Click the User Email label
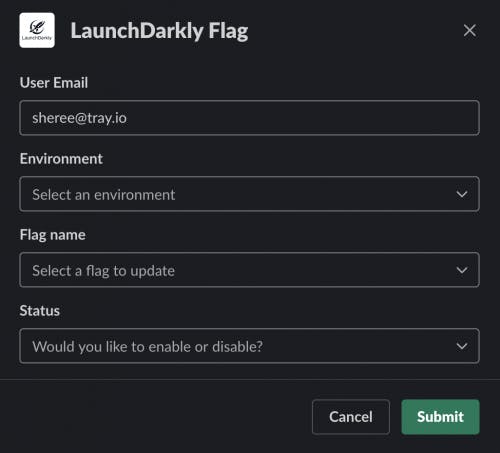 (54, 83)
